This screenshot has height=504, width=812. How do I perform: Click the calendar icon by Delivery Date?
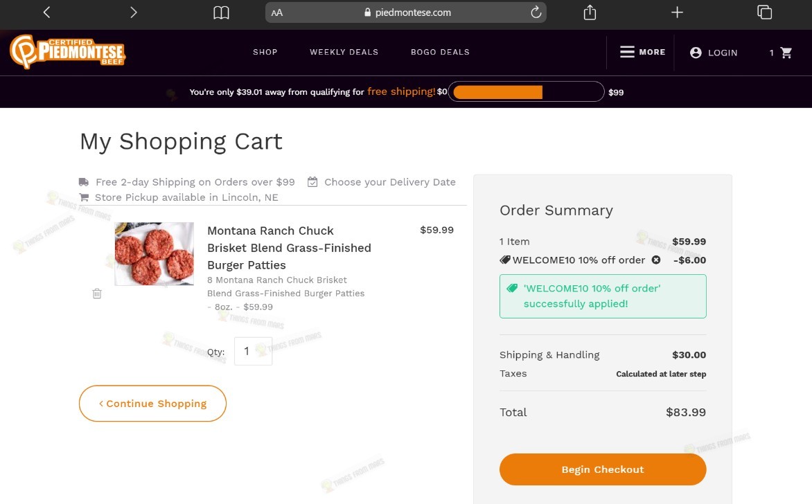312,181
